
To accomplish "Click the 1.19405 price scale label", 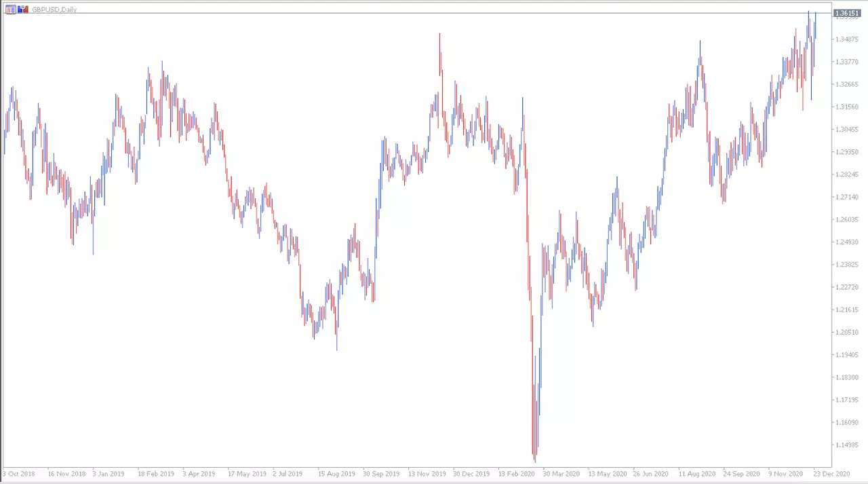I will [x=848, y=354].
